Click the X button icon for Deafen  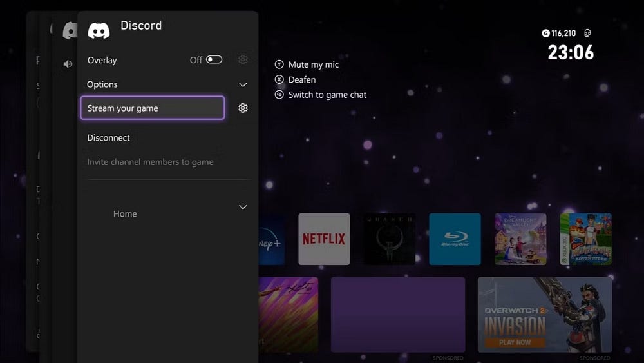tap(279, 79)
